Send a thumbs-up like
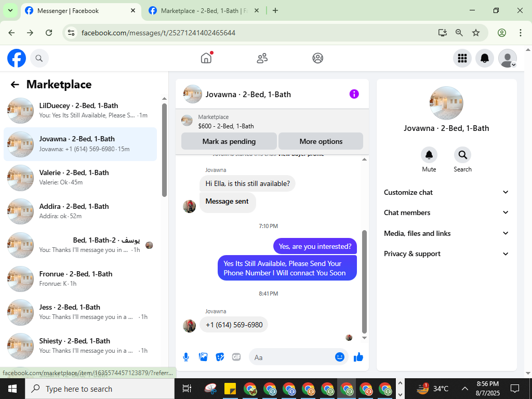This screenshot has height=399, width=532. tap(358, 357)
